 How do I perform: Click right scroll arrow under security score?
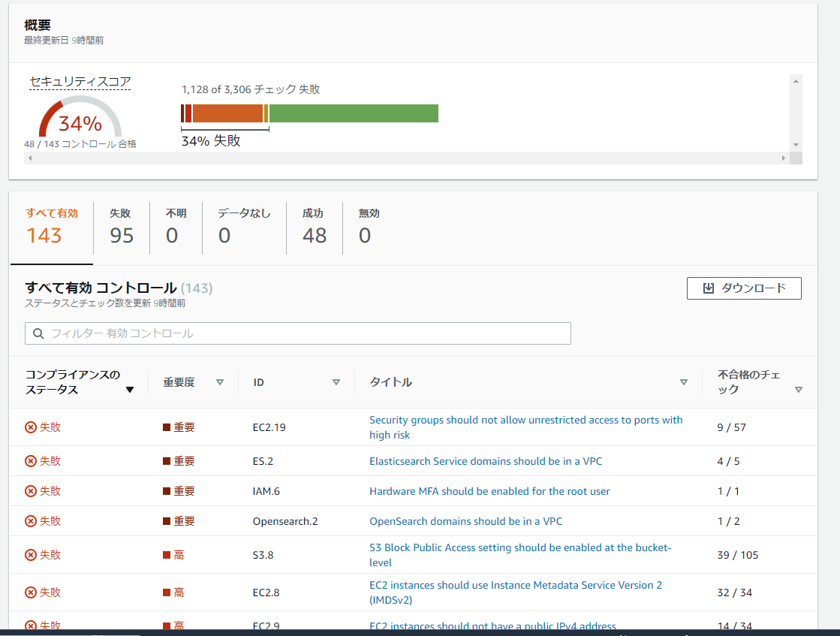(783, 158)
